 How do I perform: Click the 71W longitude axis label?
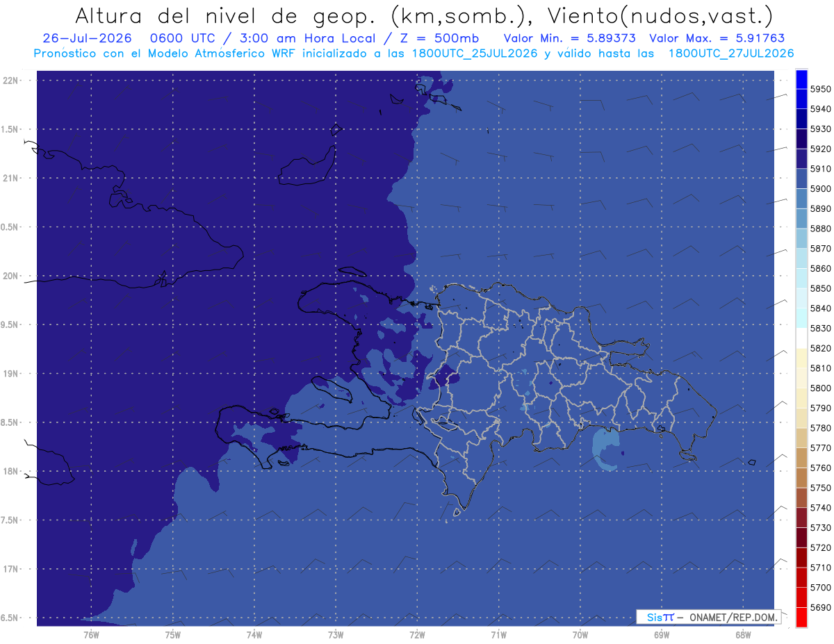click(x=498, y=634)
